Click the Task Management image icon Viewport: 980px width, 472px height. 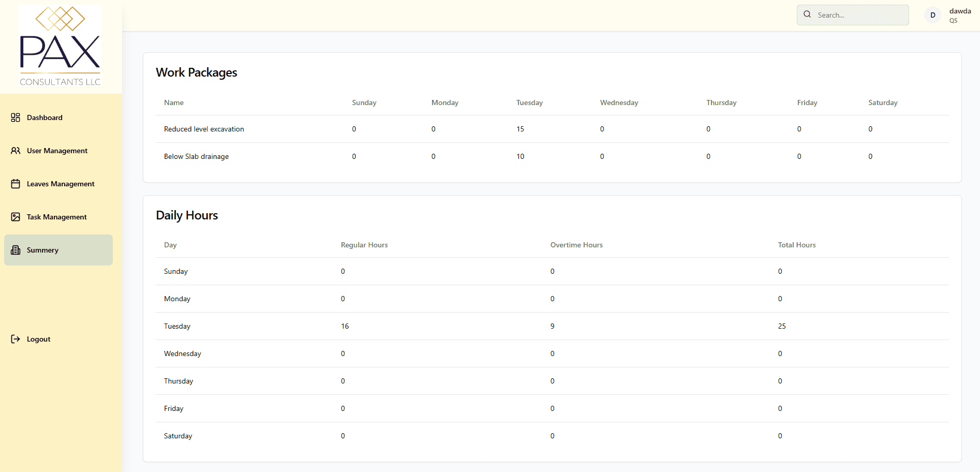[16, 217]
